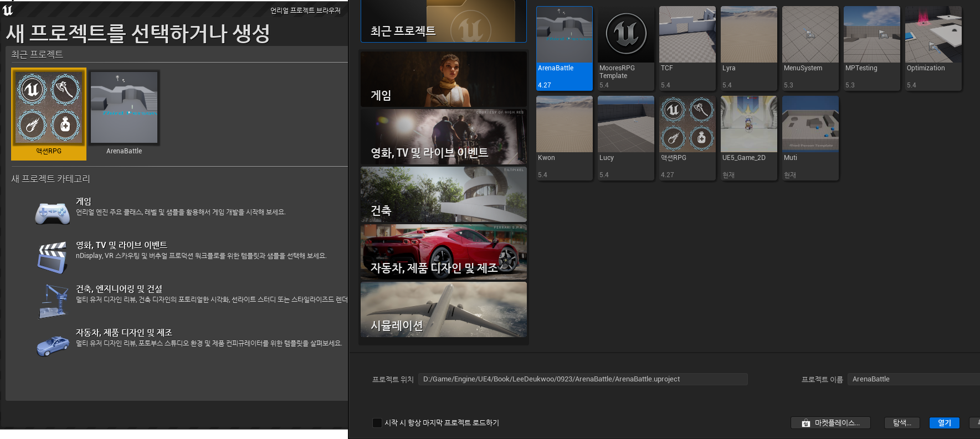Screen dimensions: 980x439
Task: Click the blue car icon for 자동차 category
Action: [53, 345]
